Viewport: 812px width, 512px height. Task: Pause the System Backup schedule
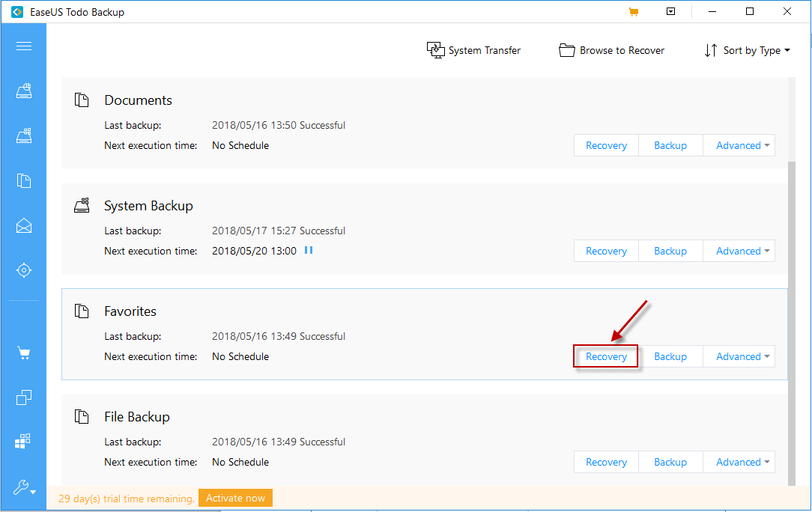click(x=309, y=250)
